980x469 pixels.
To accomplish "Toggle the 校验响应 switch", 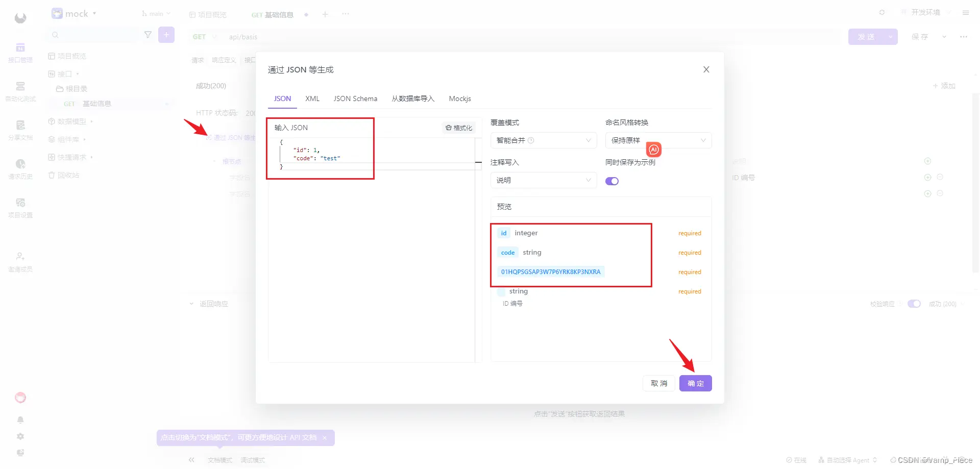I will [914, 304].
